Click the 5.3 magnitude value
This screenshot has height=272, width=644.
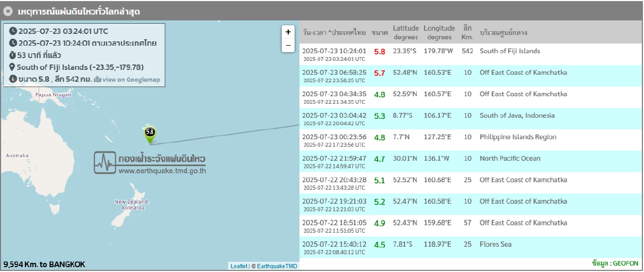(x=379, y=116)
